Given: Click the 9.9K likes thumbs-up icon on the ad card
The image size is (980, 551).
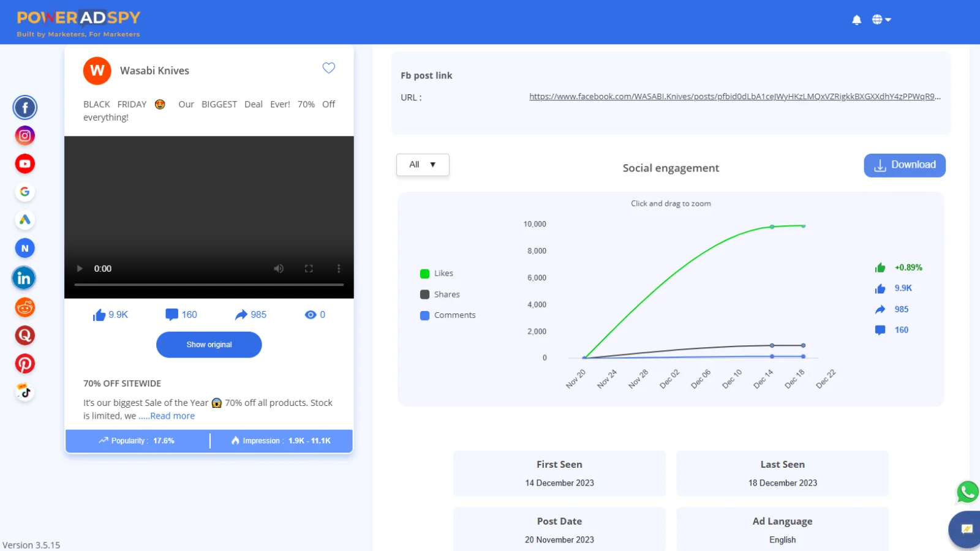Looking at the screenshot, I should [99, 315].
